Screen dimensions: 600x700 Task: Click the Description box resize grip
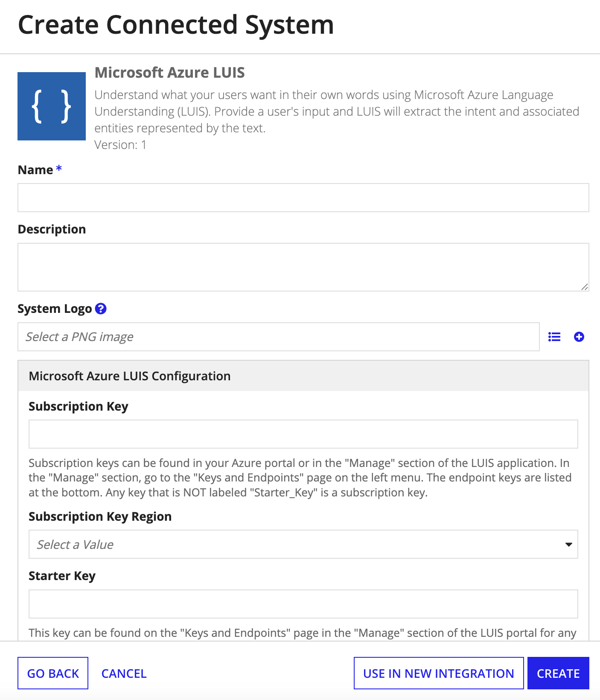coord(585,287)
